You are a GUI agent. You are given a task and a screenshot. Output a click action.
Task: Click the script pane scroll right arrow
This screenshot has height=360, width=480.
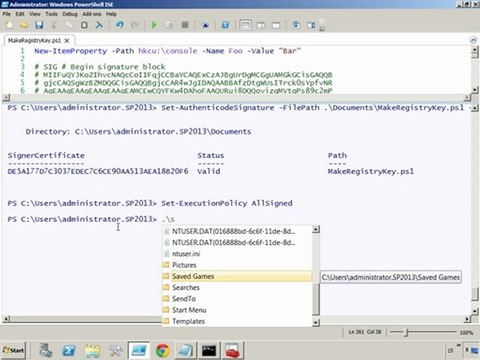click(x=467, y=97)
